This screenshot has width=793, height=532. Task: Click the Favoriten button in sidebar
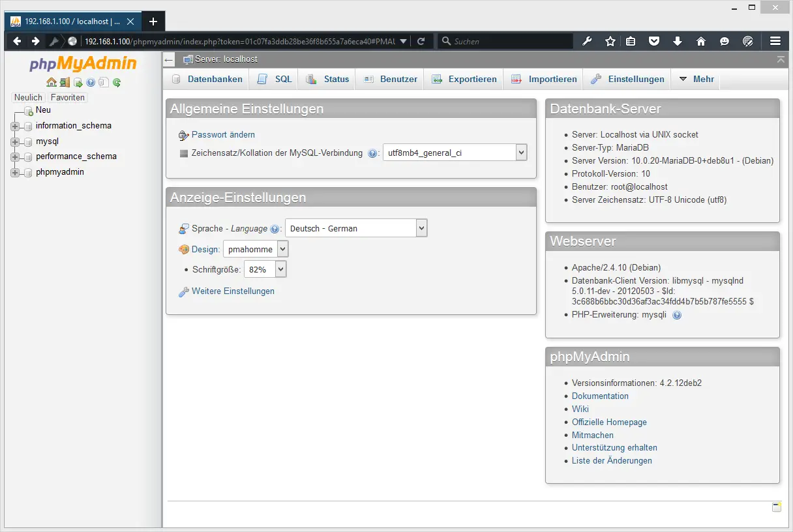68,97
